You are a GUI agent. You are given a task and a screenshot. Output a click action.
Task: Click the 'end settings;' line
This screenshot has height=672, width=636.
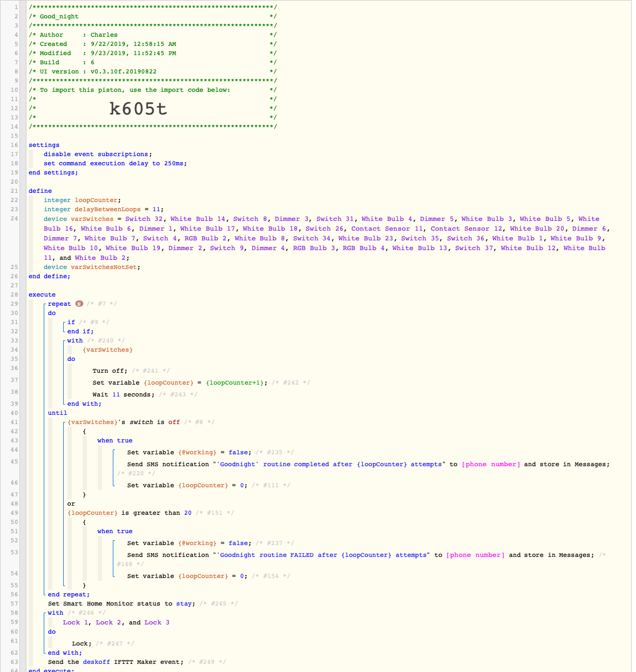pyautogui.click(x=53, y=172)
